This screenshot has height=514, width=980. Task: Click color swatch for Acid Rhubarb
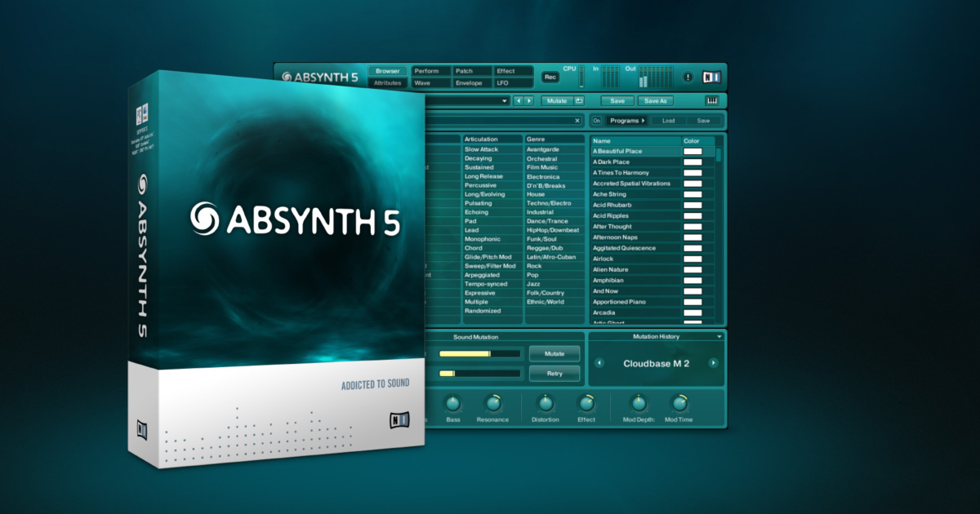tap(693, 205)
